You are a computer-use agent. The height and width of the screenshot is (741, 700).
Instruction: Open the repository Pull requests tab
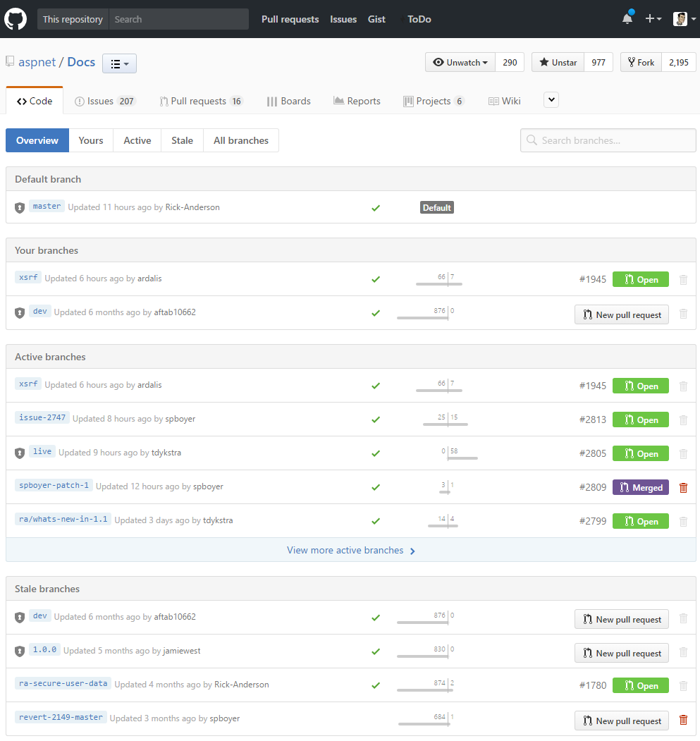(x=201, y=101)
